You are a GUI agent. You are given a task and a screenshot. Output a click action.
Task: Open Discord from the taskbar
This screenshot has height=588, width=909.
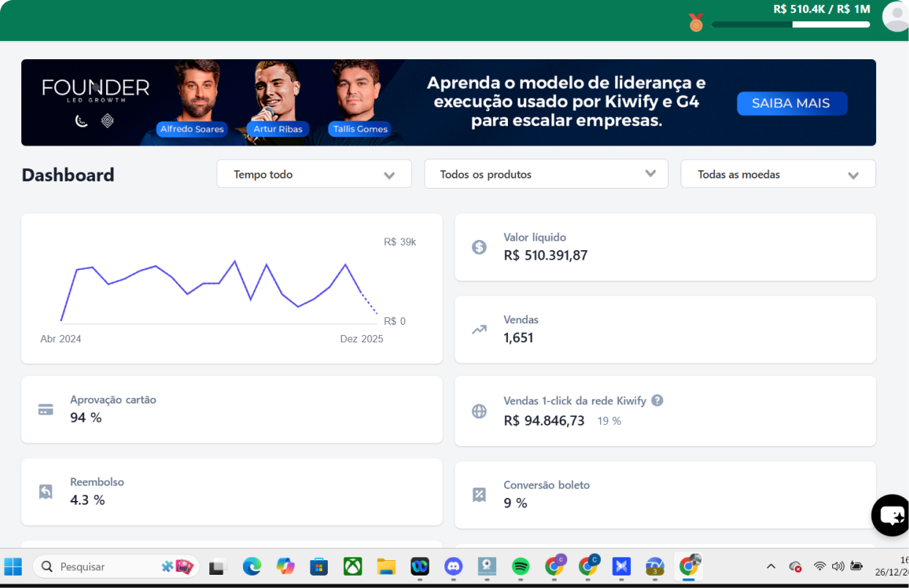pyautogui.click(x=453, y=566)
